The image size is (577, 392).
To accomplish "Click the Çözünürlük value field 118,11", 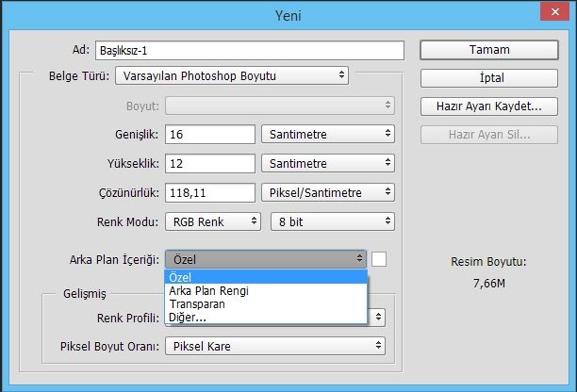I will 210,192.
